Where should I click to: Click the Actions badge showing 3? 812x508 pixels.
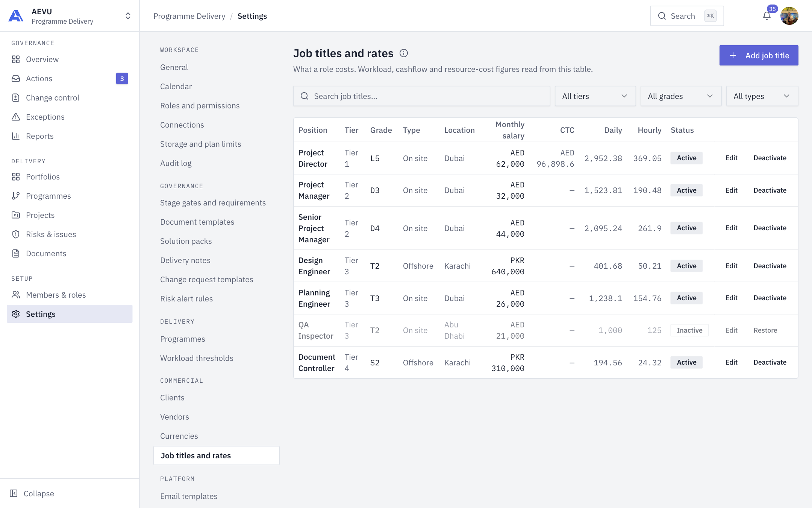click(122, 79)
